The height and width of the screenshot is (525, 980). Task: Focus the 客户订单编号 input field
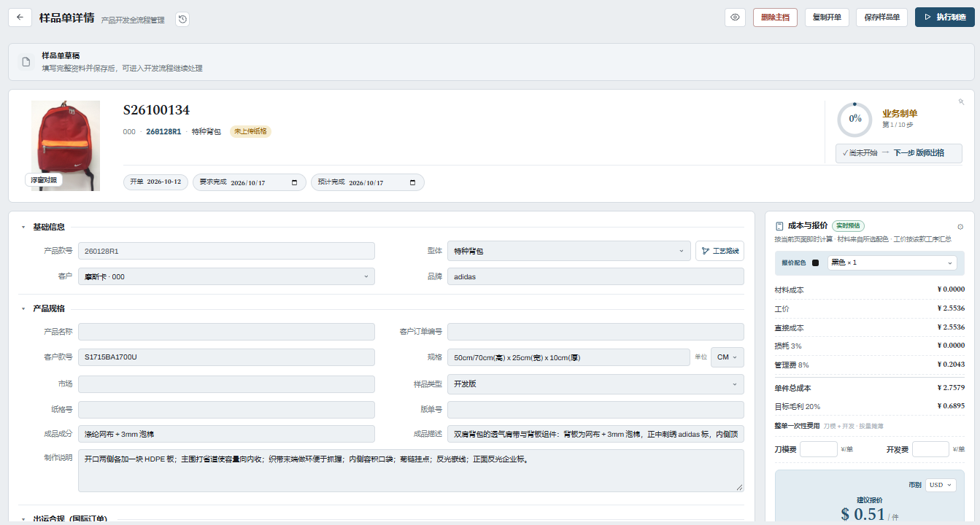[x=595, y=332]
